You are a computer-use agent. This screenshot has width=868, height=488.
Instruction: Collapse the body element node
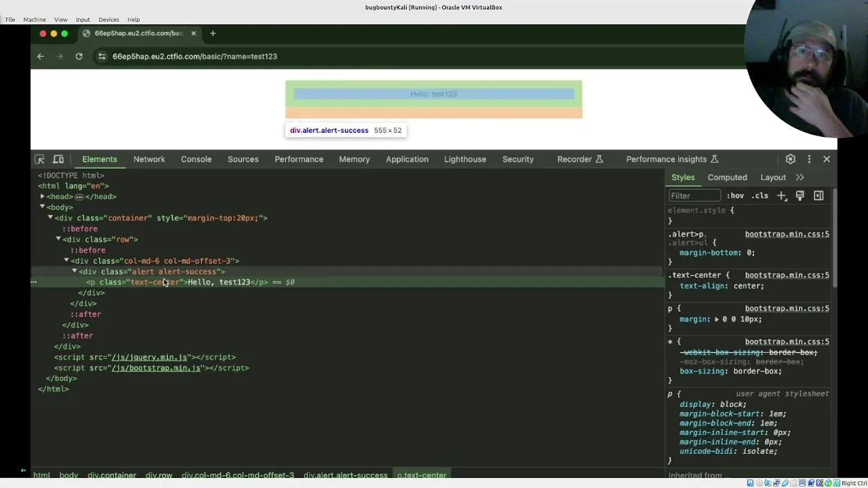[x=42, y=207]
